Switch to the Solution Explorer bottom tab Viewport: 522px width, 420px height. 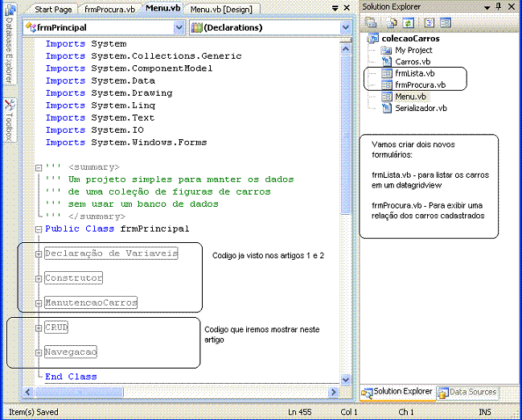point(397,393)
